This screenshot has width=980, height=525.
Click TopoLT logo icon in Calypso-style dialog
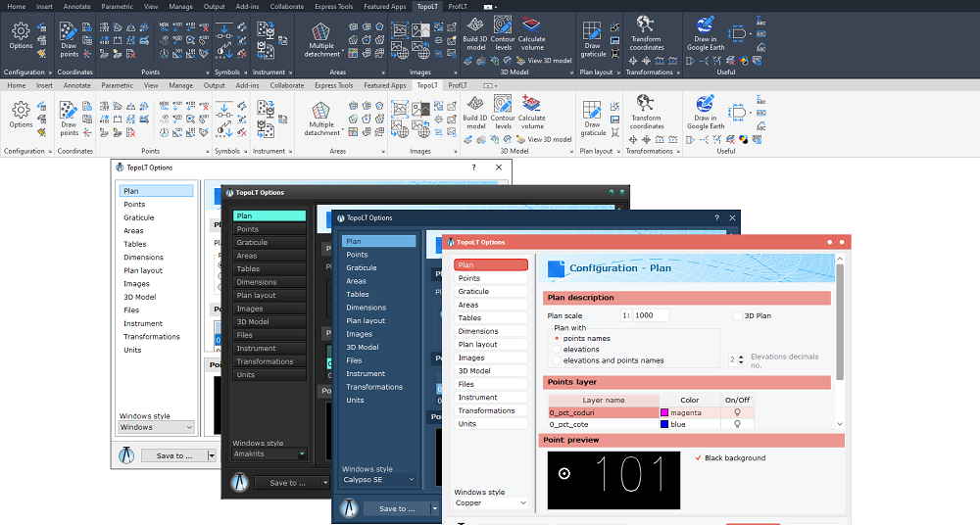point(349,508)
